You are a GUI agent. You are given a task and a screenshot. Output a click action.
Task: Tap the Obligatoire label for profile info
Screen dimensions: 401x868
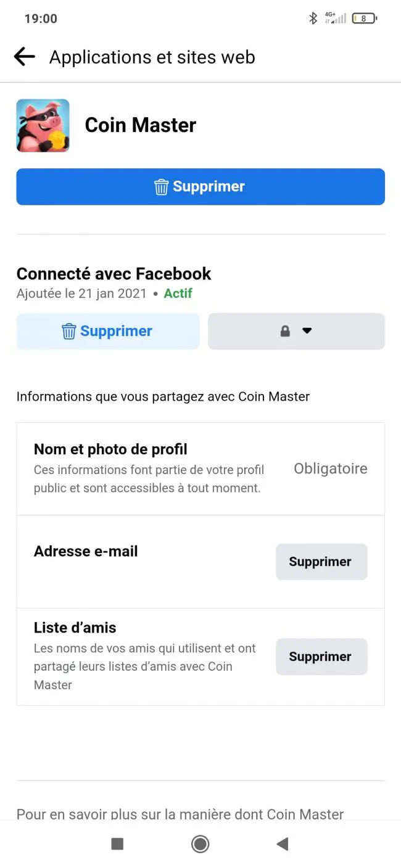tap(331, 469)
